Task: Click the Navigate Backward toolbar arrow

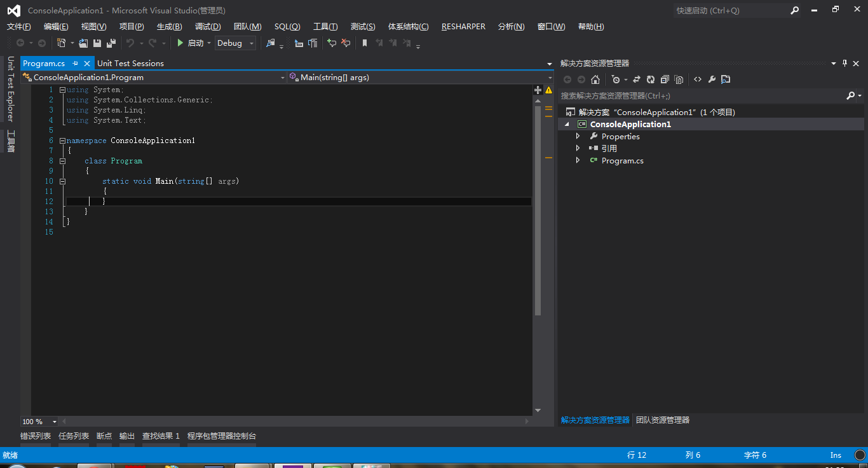Action: point(20,43)
